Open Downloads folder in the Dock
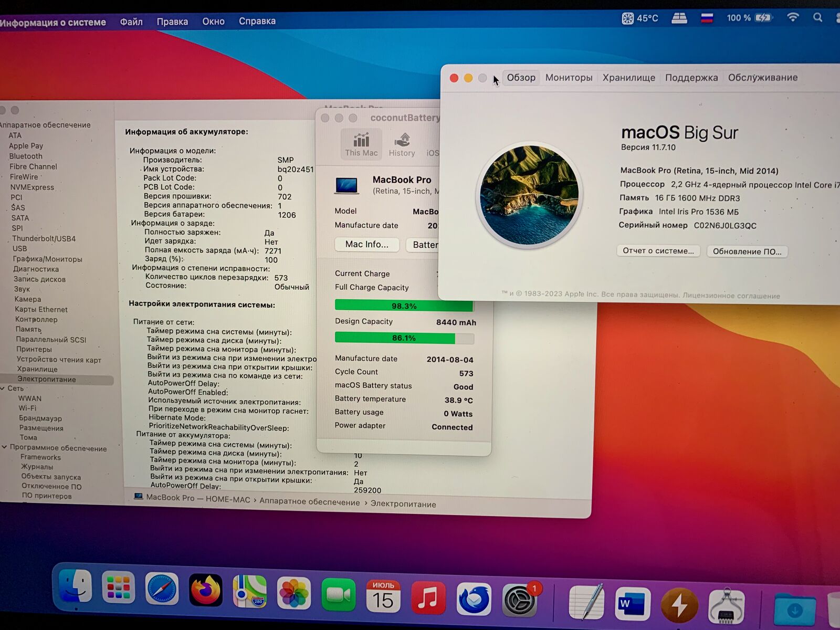Screen dimensions: 840x630 pos(795,609)
